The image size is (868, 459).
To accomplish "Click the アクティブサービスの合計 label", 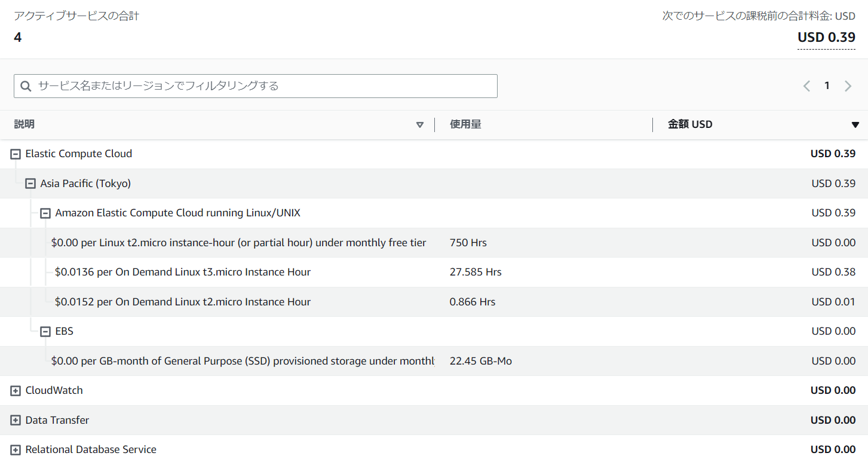I will tap(76, 16).
